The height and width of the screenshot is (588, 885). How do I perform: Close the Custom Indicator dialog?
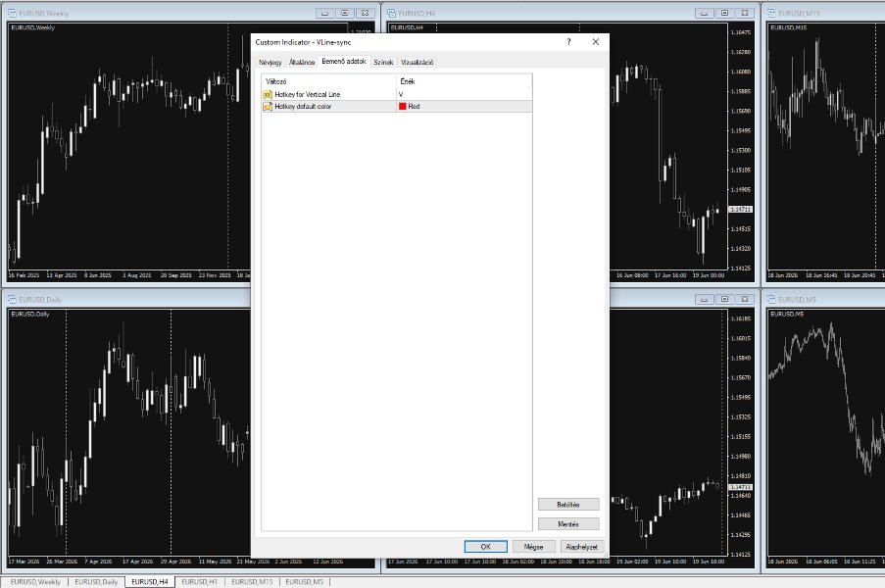coord(596,42)
